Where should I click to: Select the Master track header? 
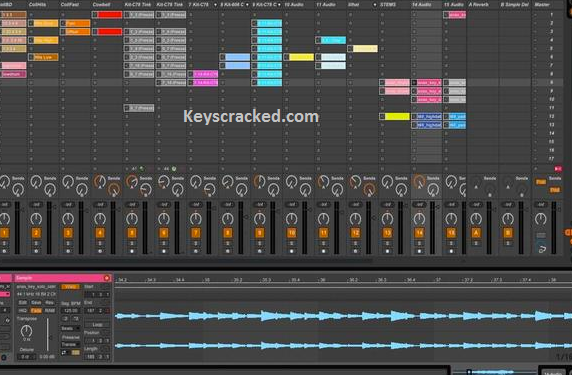tap(546, 5)
